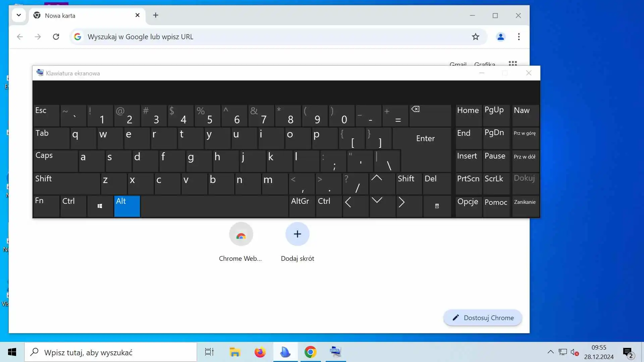Open the Chrome profile avatar icon

[500, 37]
